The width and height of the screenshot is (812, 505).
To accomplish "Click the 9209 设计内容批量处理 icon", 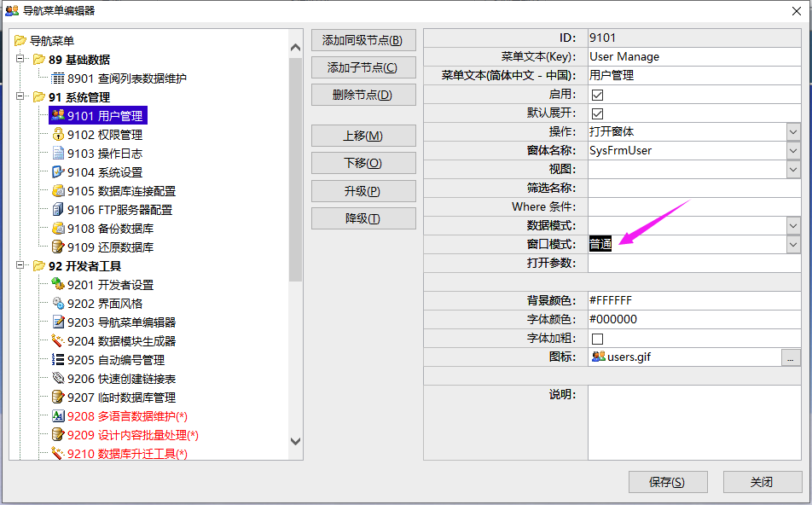I will coord(58,434).
